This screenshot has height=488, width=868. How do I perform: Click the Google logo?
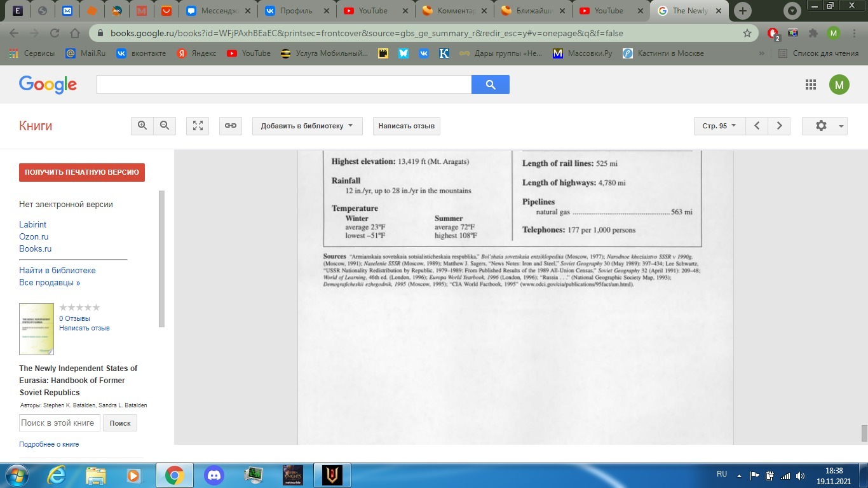[x=48, y=85]
